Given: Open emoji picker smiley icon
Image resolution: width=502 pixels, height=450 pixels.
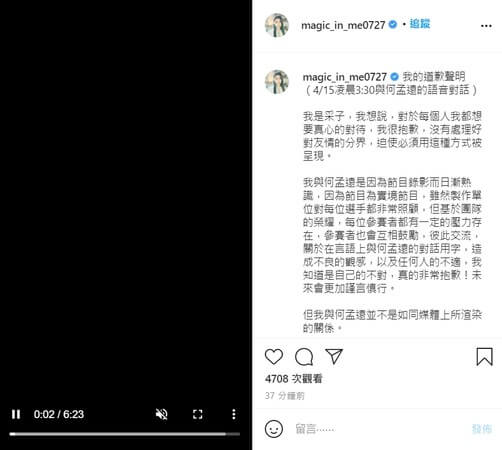Looking at the screenshot, I should coord(274,429).
